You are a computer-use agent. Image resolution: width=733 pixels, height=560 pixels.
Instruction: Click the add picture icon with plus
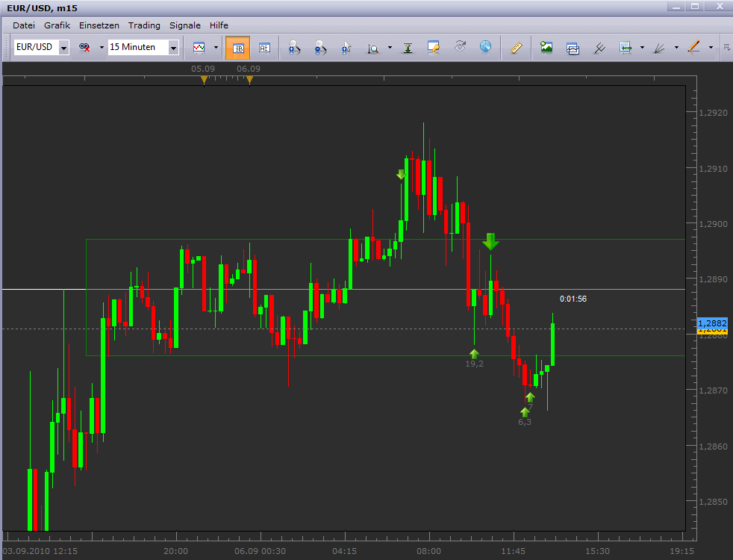pos(546,48)
